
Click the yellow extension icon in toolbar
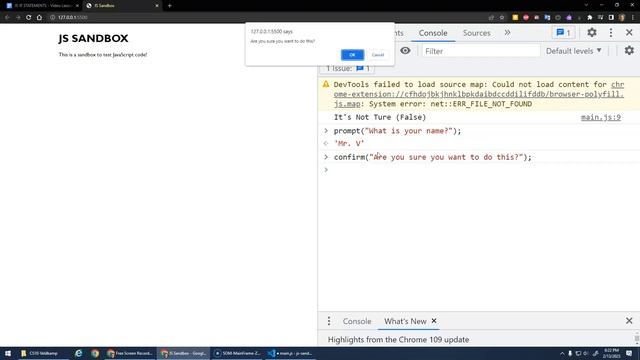515,18
